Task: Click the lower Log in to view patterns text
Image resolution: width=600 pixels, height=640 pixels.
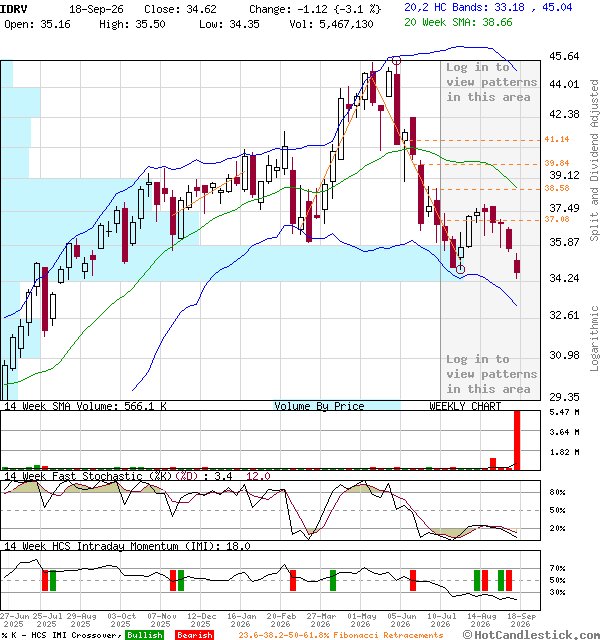Action: click(x=491, y=374)
